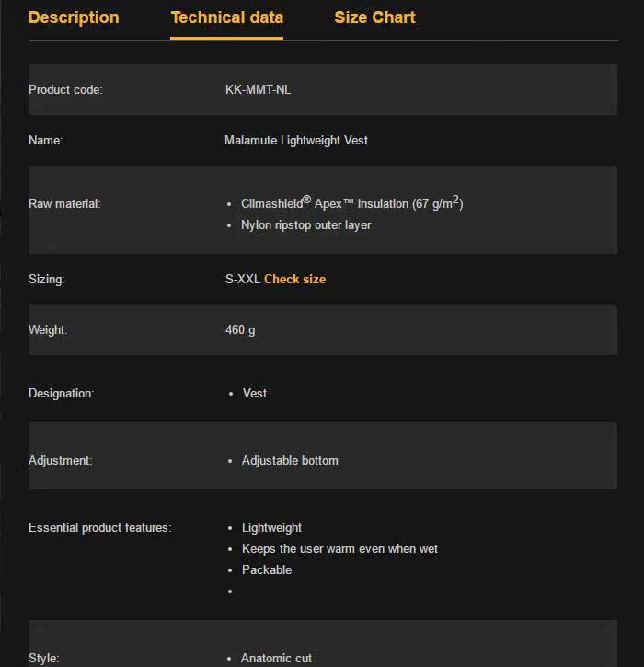This screenshot has height=667, width=644.
Task: Click the Nylon ripstop outer layer item
Action: pos(305,225)
